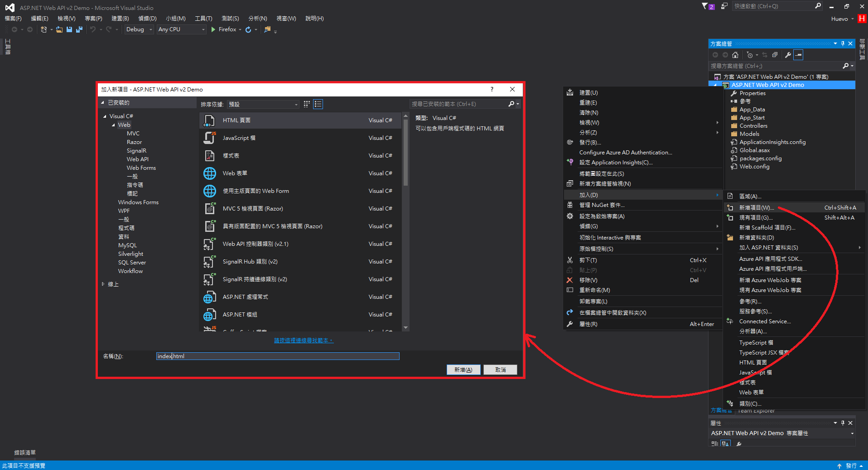Select the JavaScript 檔 template icon
The width and height of the screenshot is (868, 470).
click(x=210, y=138)
